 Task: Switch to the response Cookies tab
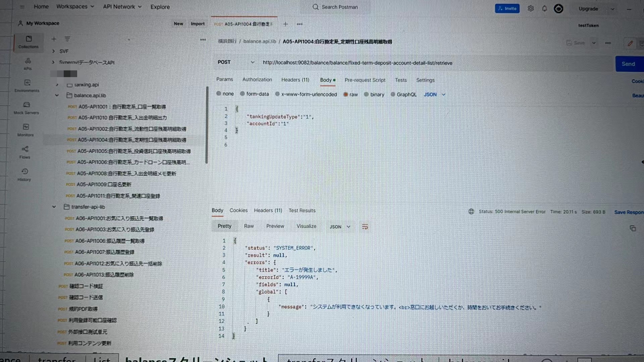(x=238, y=210)
